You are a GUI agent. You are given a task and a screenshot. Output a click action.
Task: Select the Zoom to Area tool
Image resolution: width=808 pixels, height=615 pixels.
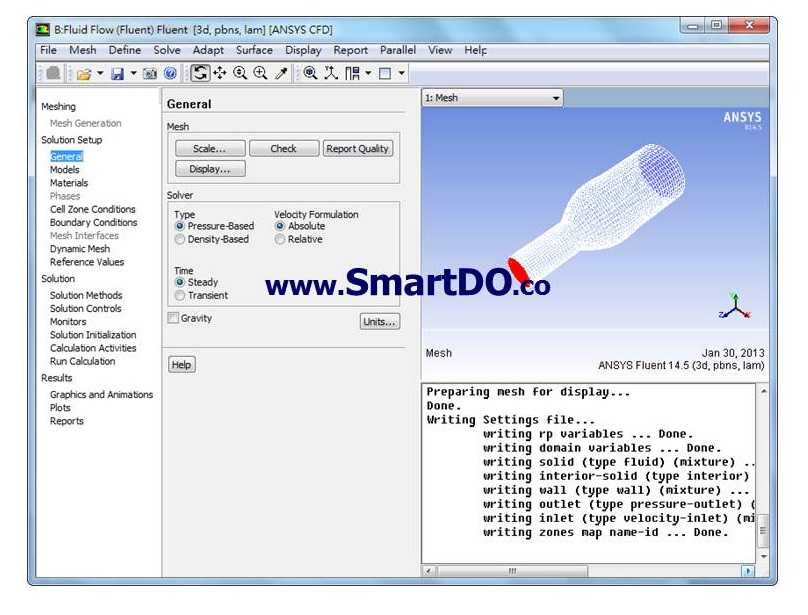click(x=261, y=73)
